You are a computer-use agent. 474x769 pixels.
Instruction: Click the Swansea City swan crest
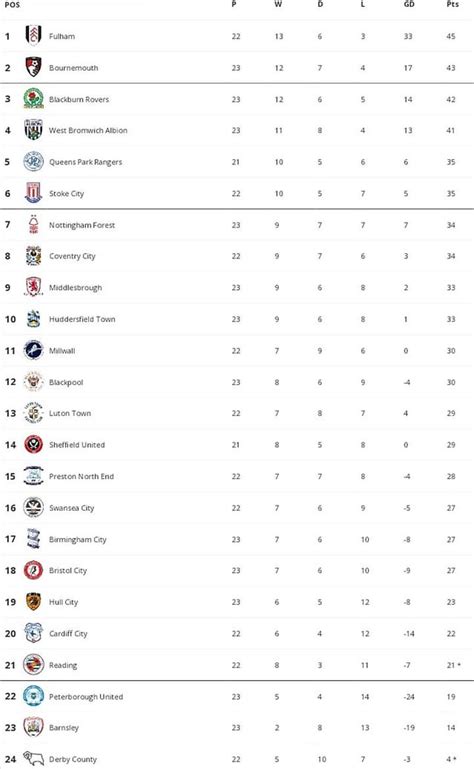33,508
